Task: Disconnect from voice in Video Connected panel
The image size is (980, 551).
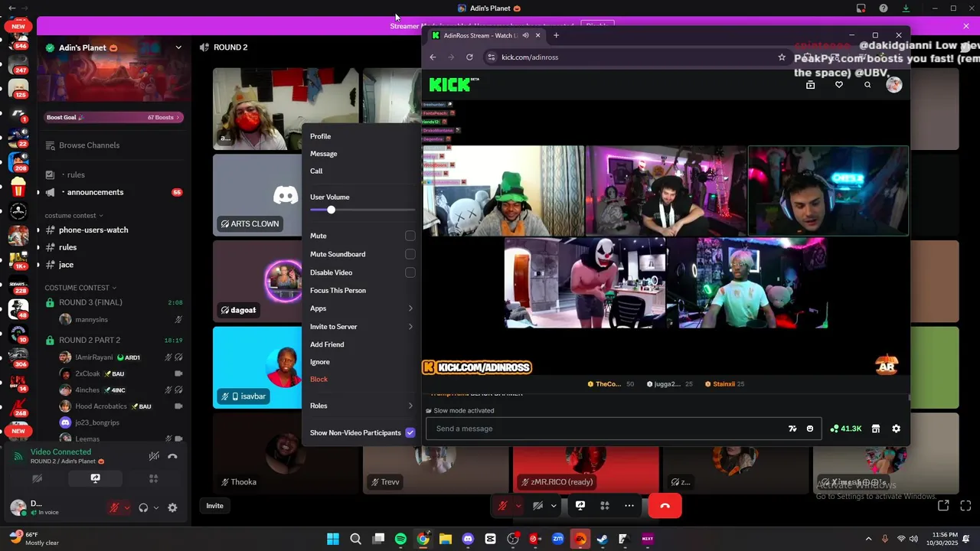Action: pyautogui.click(x=172, y=456)
